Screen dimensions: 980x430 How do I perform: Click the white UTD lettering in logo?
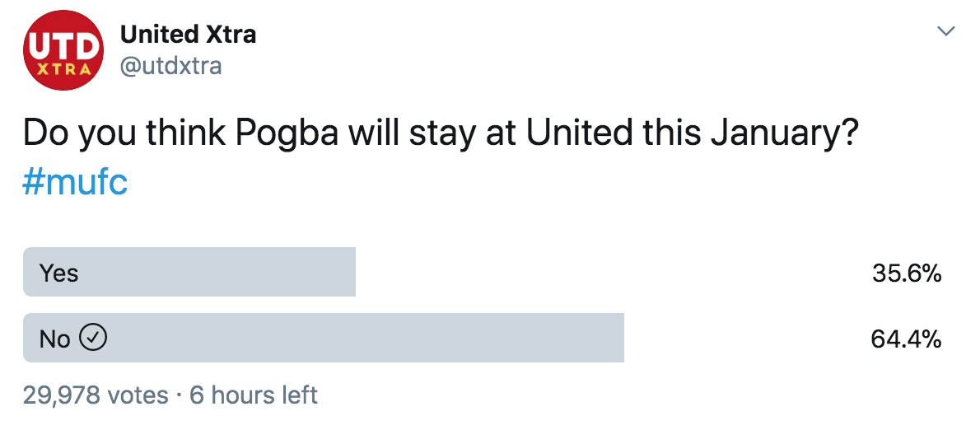(63, 45)
